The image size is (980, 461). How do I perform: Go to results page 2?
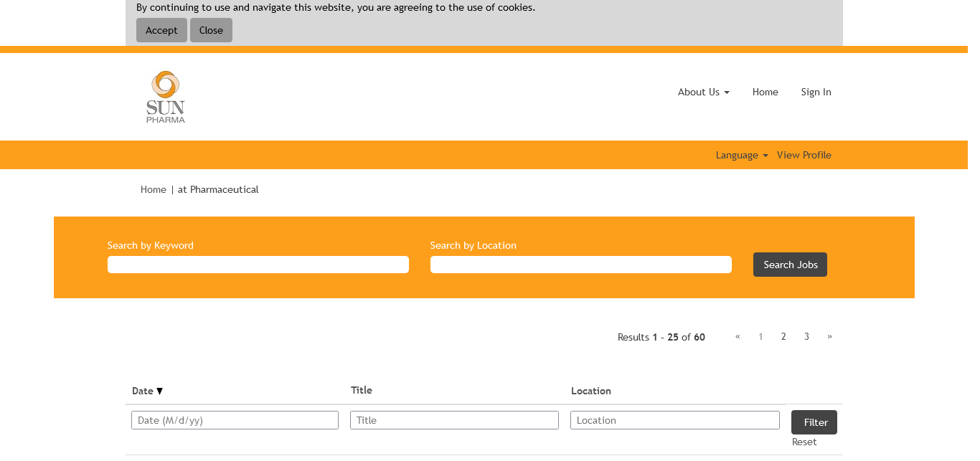[783, 336]
